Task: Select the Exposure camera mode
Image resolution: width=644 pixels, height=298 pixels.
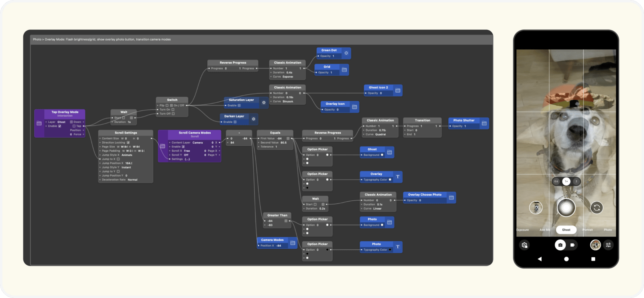Action: (523, 230)
